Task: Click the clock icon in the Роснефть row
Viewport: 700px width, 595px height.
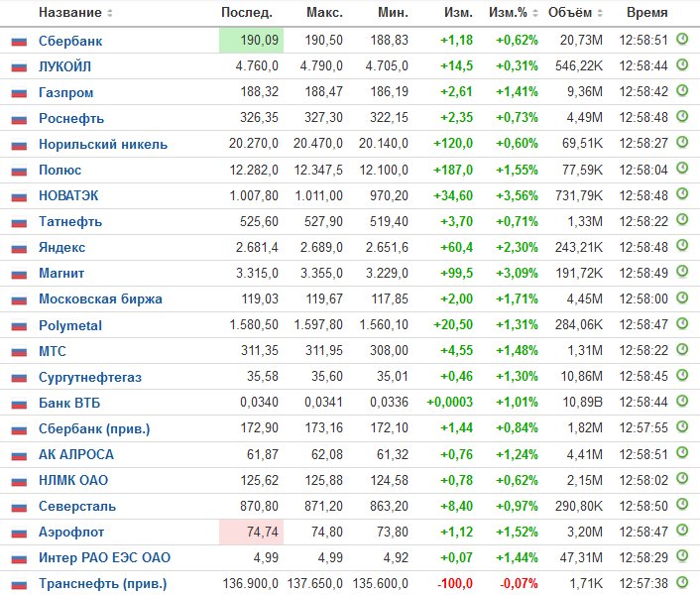Action: [x=682, y=116]
